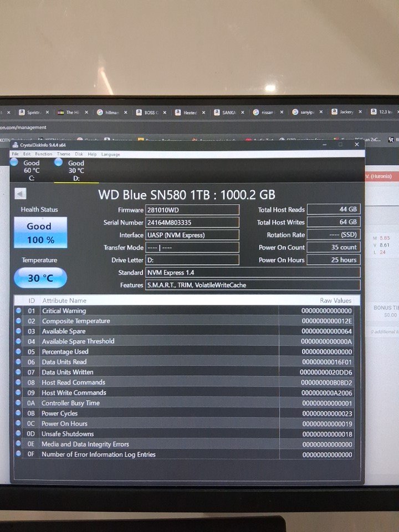Select the D: drive status icon
Viewport: 399px width, 532px height.
pos(59,162)
